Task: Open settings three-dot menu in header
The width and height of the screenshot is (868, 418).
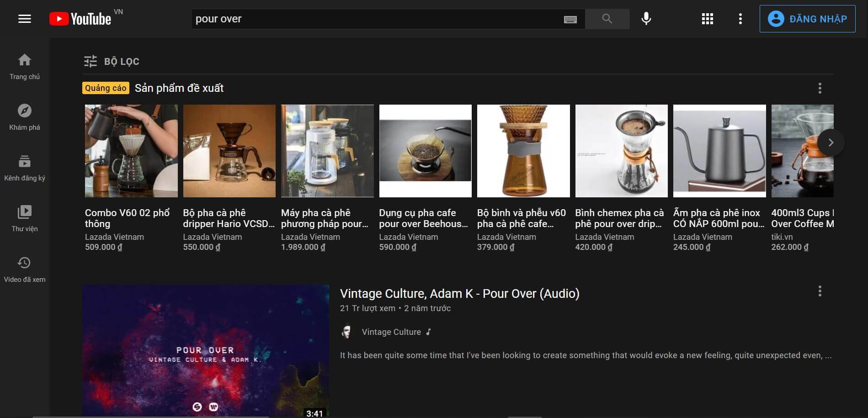Action: (x=740, y=19)
